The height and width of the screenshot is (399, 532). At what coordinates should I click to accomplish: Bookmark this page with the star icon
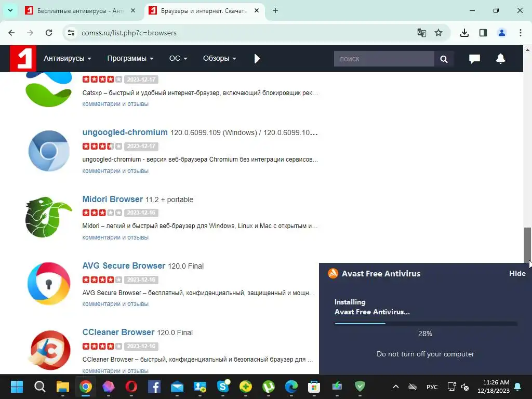pyautogui.click(x=438, y=33)
